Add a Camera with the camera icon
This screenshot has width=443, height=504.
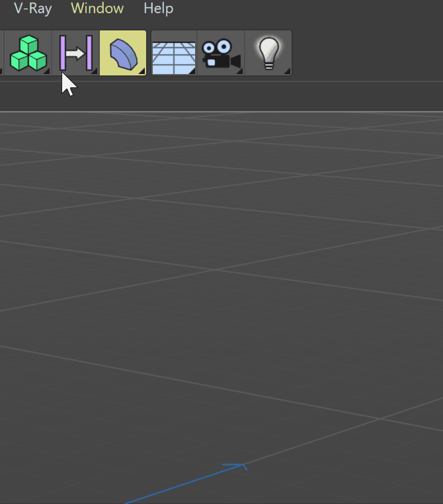point(221,53)
